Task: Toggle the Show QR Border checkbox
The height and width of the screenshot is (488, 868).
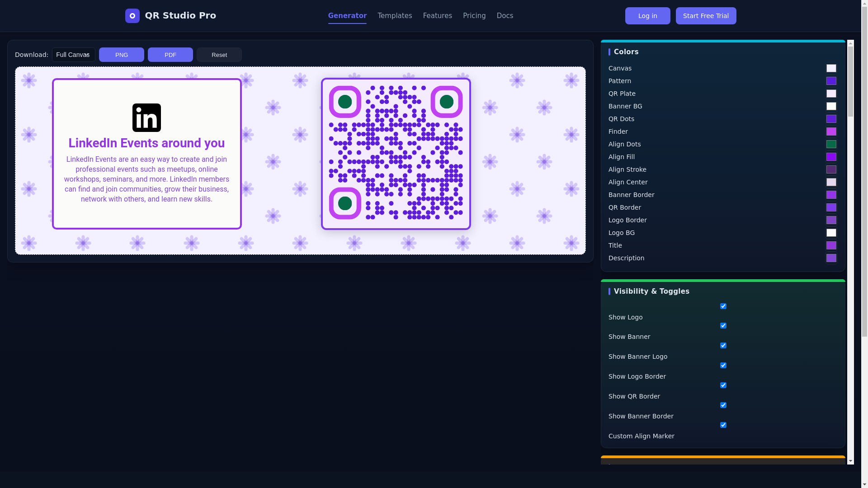Action: pos(723,385)
